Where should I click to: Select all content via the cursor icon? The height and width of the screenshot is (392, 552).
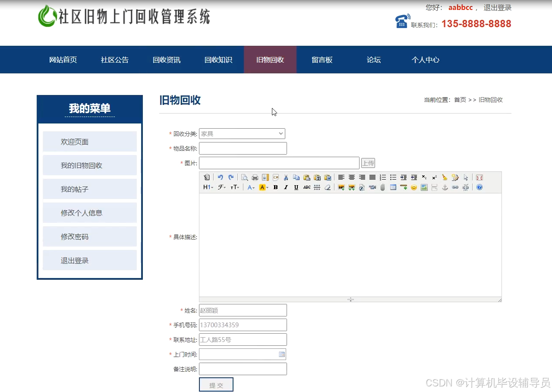(x=466, y=177)
